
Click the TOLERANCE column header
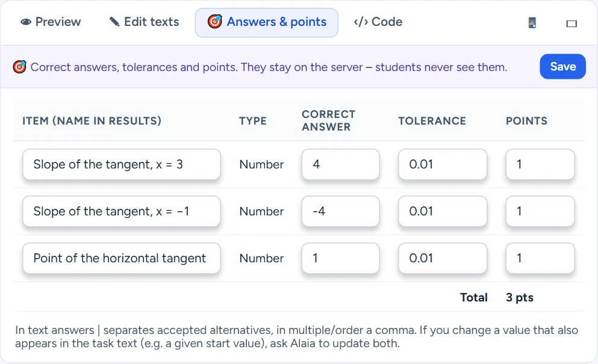pyautogui.click(x=432, y=121)
